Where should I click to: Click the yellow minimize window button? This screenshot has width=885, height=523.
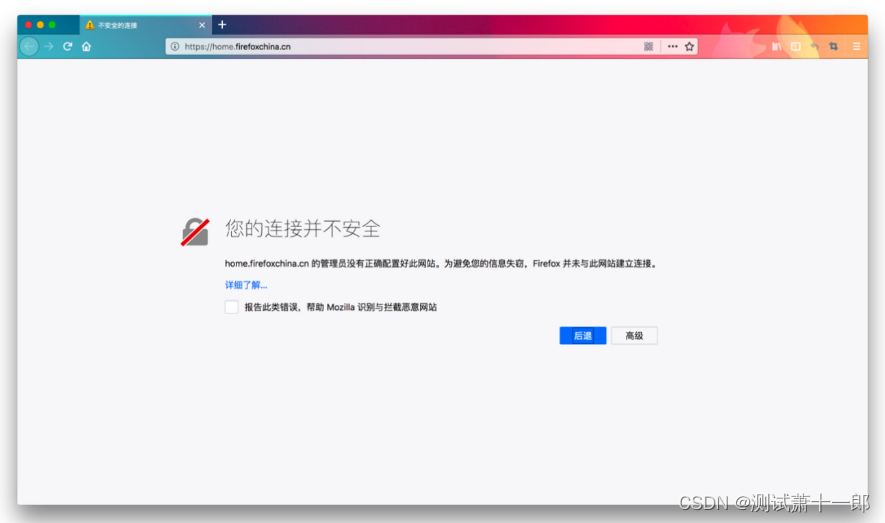40,25
